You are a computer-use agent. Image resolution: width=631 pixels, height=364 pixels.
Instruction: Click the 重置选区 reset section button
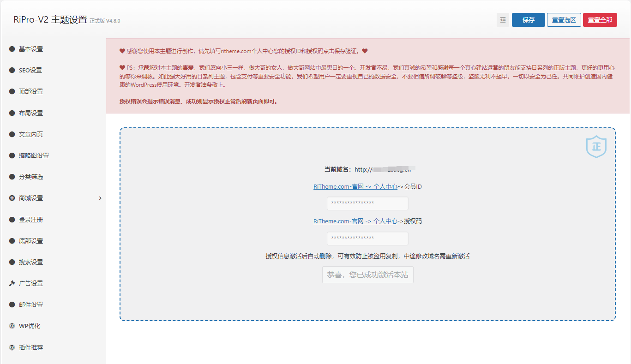(564, 20)
